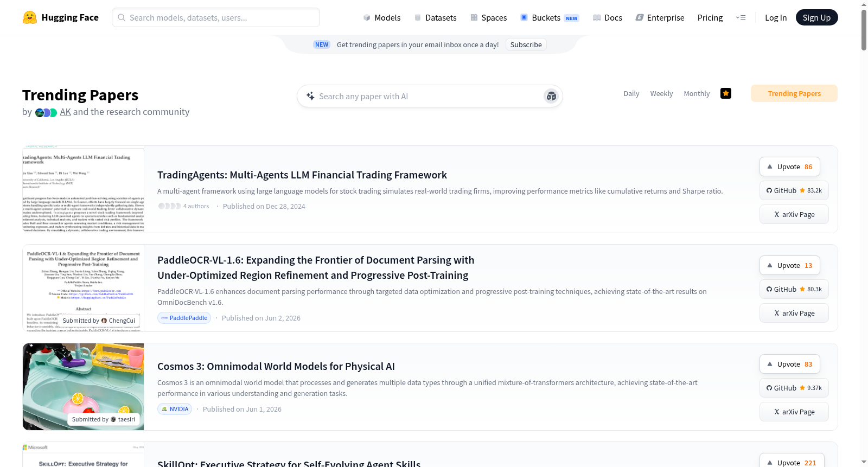The image size is (868, 467).
Task: Open GitHub repo with 83.2k stars
Action: click(794, 190)
